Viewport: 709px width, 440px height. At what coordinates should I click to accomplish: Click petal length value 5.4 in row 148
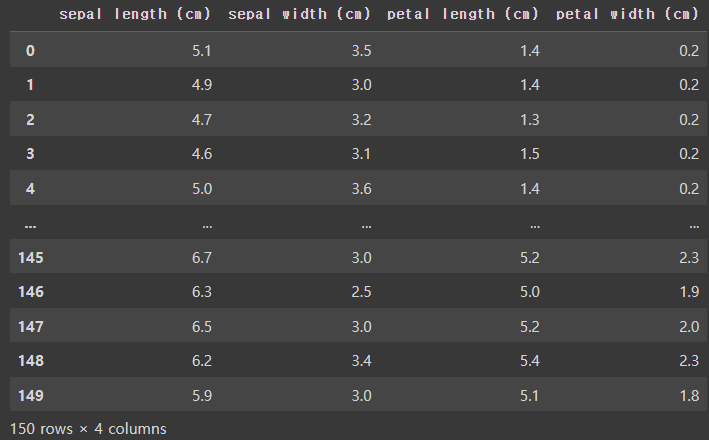click(529, 361)
